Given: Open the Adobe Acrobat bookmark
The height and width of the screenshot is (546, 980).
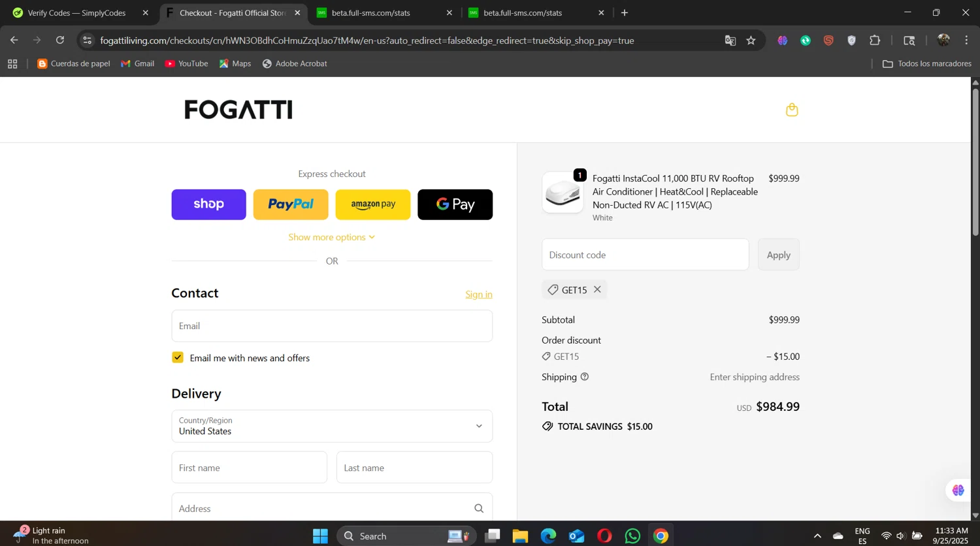Looking at the screenshot, I should click(295, 63).
